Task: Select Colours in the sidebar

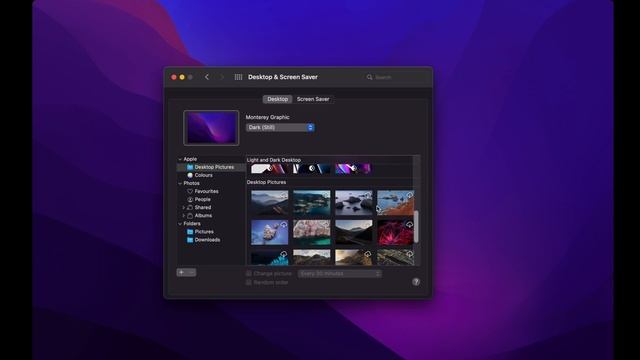Action: tap(211, 175)
